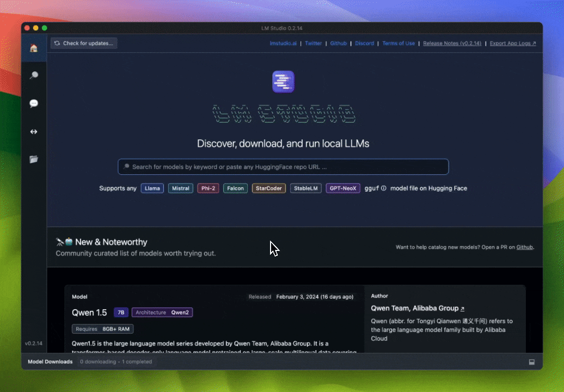564x392 pixels.
Task: Open Release Notes (v0.2.14) link
Action: (452, 44)
